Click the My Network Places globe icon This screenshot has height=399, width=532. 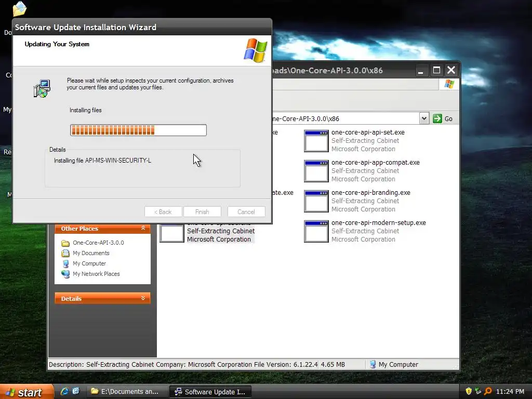click(65, 274)
